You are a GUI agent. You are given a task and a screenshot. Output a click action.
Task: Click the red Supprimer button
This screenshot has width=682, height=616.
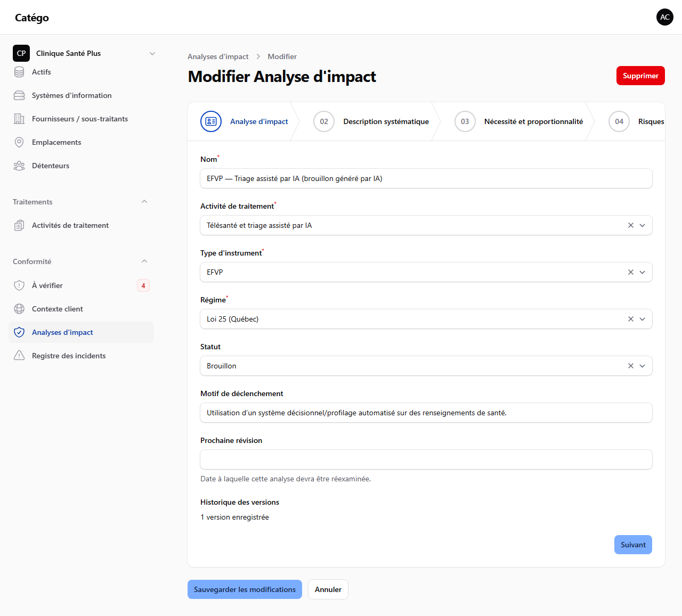coord(640,76)
